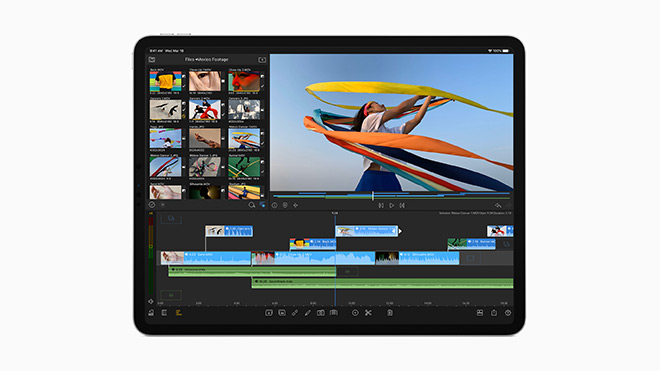Jump to previous clip in preview

[381, 206]
